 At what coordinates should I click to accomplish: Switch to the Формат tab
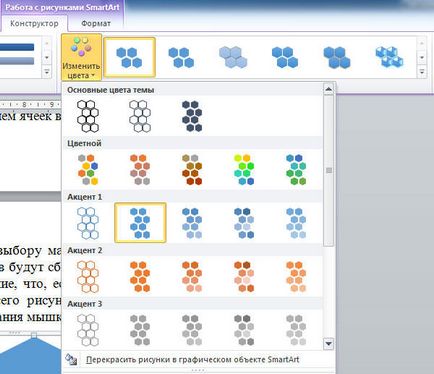[x=96, y=24]
